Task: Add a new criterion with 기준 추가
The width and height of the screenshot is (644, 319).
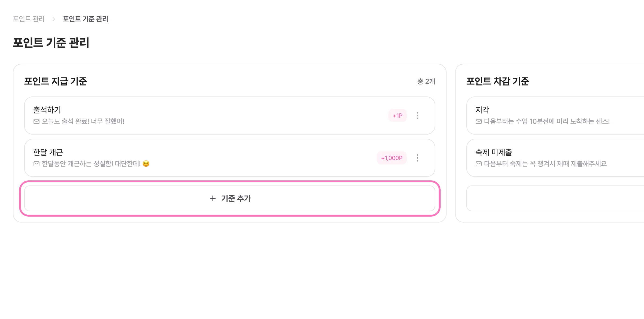Action: (x=230, y=198)
